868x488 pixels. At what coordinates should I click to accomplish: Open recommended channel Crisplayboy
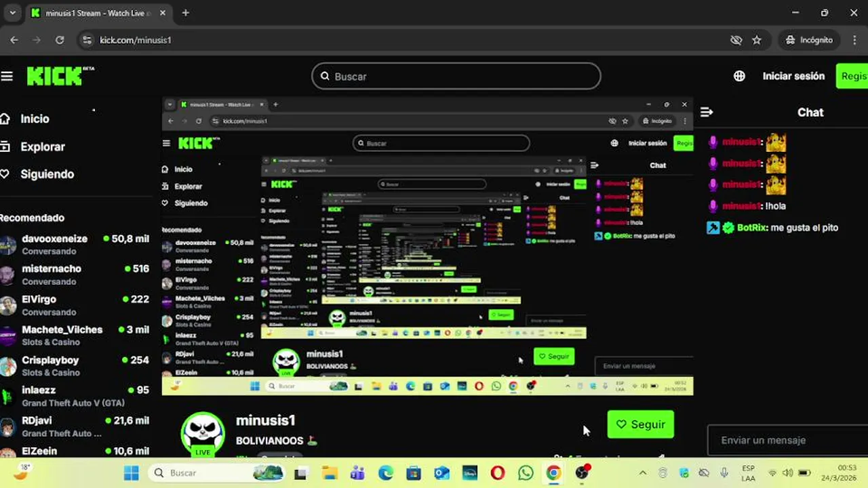(75, 366)
